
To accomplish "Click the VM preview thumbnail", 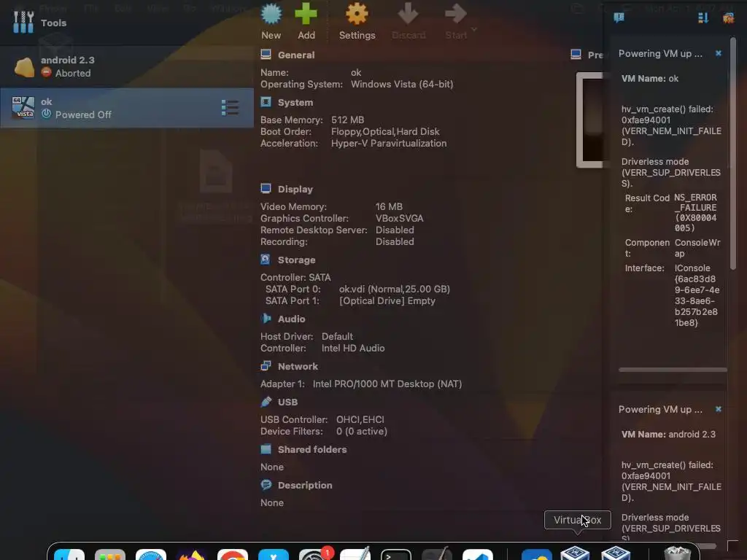I will [589, 120].
